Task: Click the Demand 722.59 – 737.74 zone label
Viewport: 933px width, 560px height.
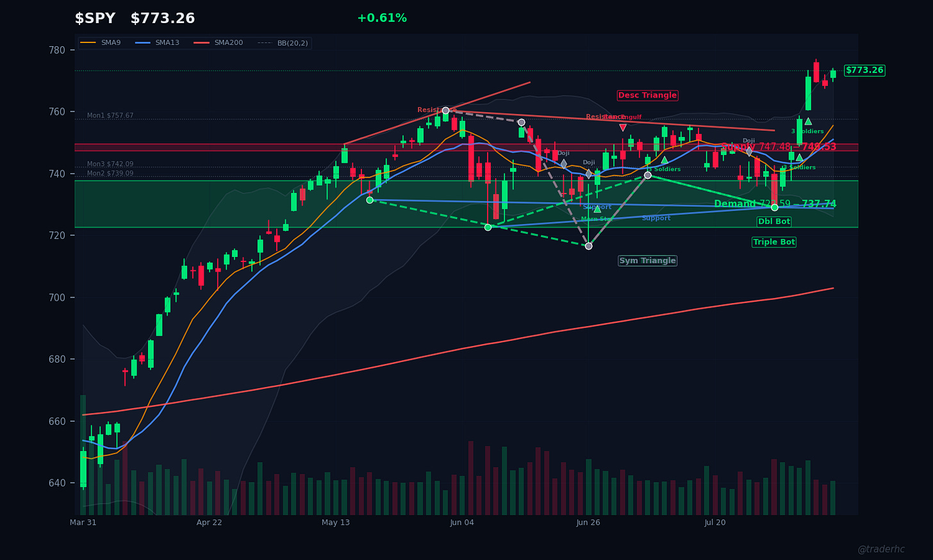Action: pyautogui.click(x=775, y=204)
